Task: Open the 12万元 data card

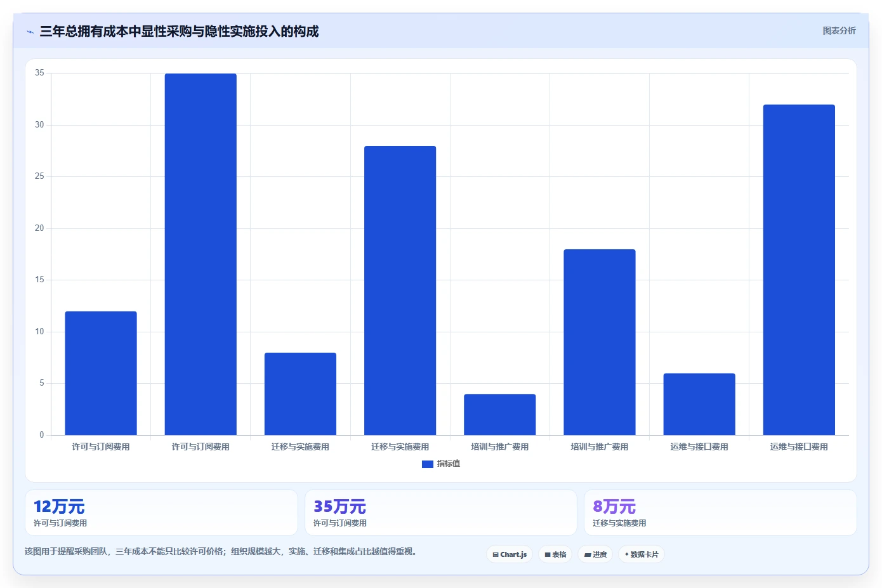Action: click(x=161, y=513)
